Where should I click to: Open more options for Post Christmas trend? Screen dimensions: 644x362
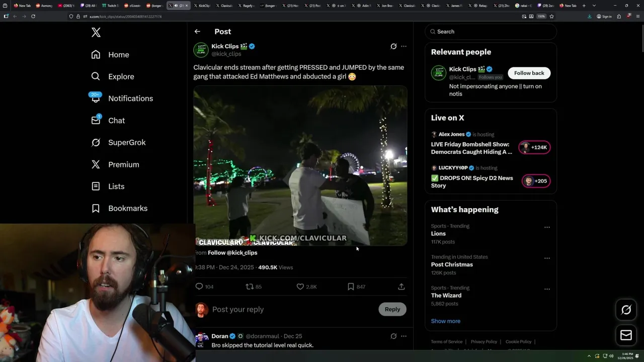[x=547, y=258]
